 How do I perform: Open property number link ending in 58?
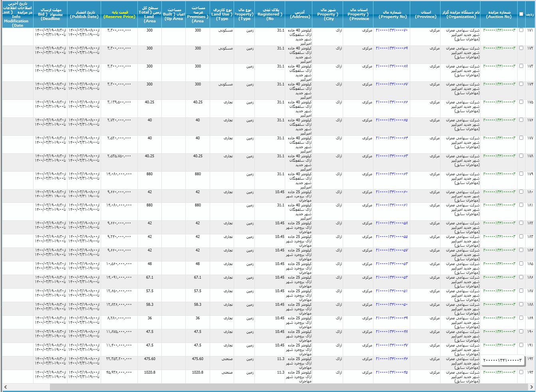(x=392, y=223)
